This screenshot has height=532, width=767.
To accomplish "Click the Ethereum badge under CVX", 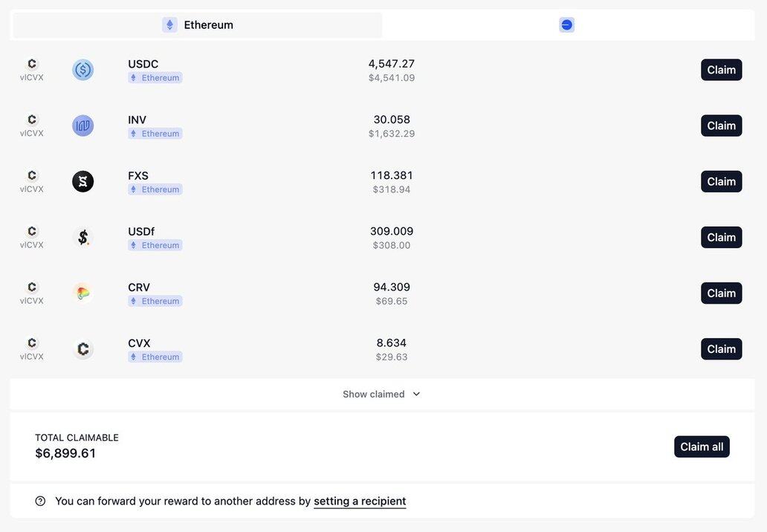I will click(x=155, y=357).
